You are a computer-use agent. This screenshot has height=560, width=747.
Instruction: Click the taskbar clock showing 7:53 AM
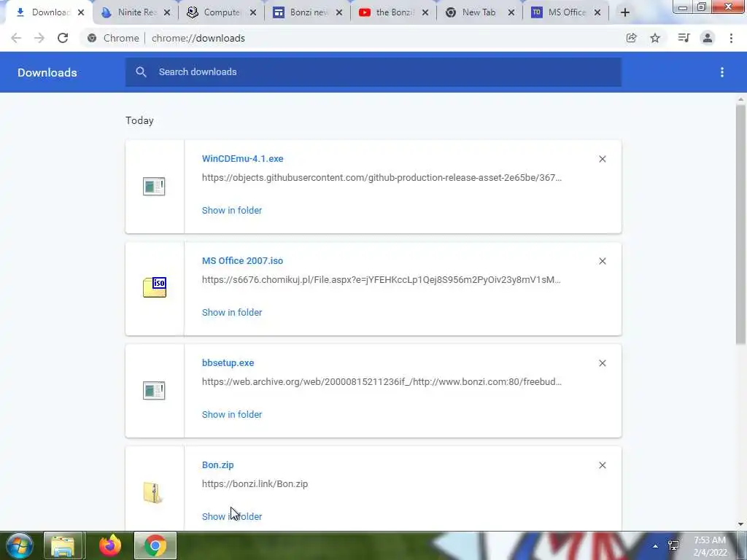(x=710, y=546)
